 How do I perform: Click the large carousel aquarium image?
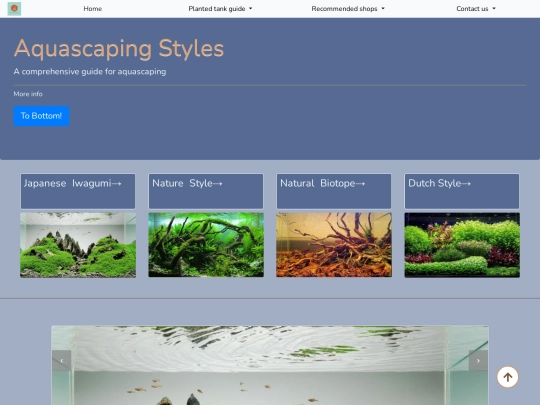click(270, 365)
